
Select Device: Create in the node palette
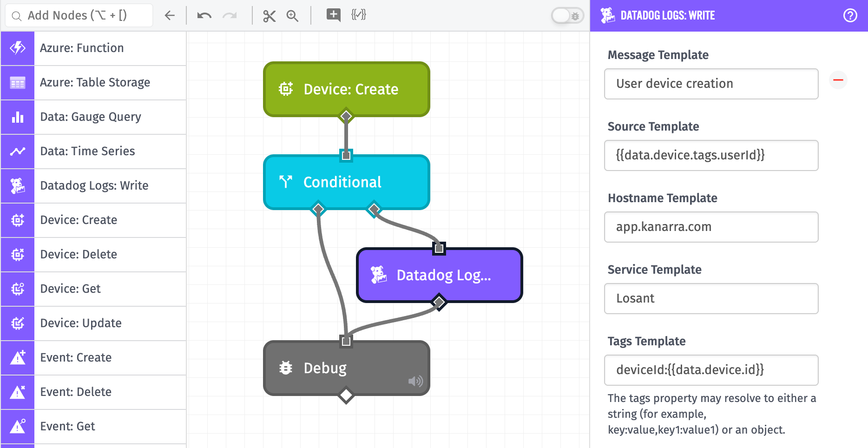click(93, 220)
